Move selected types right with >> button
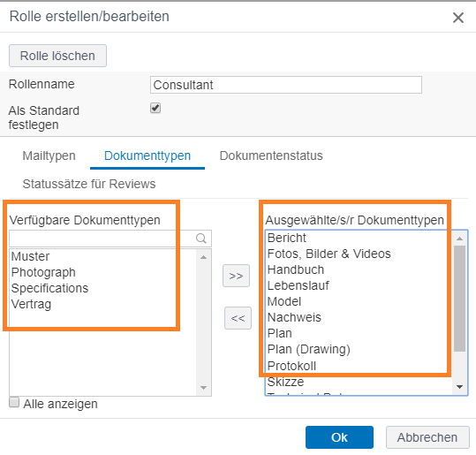476x455 pixels. 236,276
